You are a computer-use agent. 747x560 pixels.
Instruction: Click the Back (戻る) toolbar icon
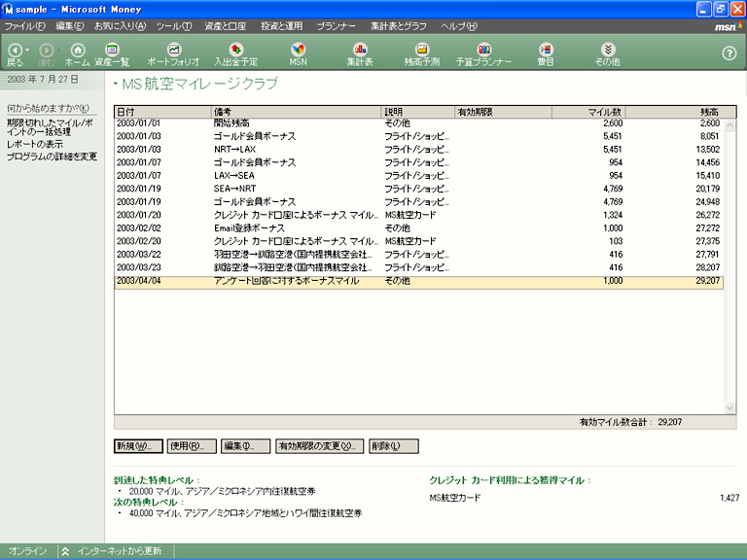tap(15, 50)
